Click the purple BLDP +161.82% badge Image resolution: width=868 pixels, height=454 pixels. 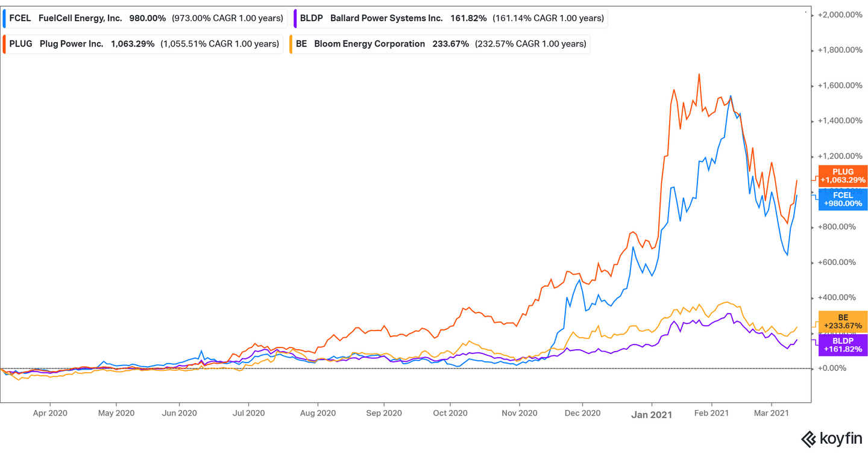click(x=842, y=344)
